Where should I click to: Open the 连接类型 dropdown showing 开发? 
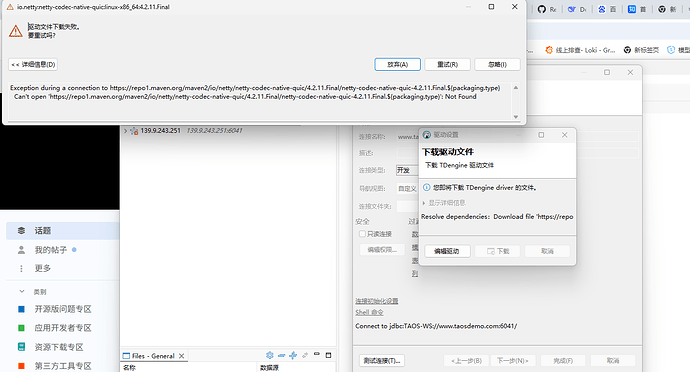tap(407, 170)
